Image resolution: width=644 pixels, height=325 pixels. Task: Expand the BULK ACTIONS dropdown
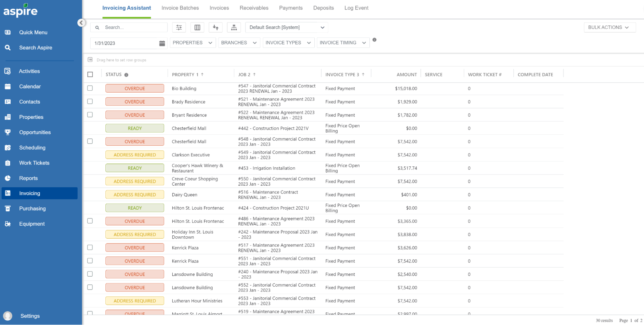(610, 27)
